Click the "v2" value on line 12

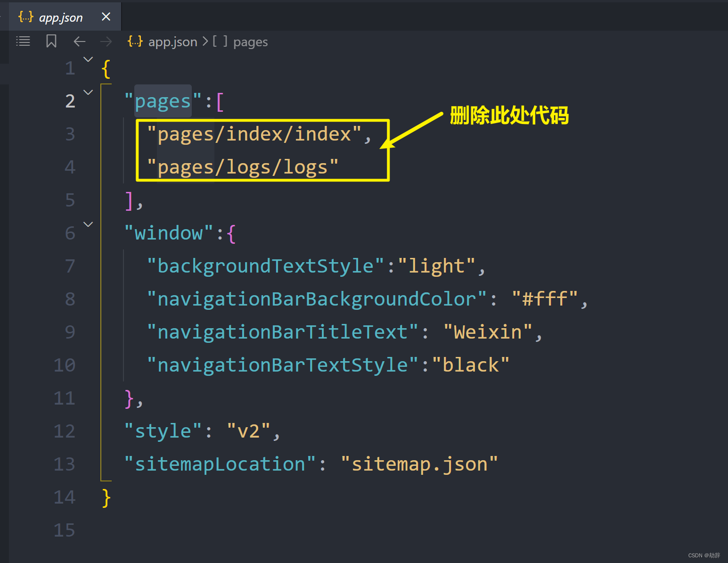(248, 431)
